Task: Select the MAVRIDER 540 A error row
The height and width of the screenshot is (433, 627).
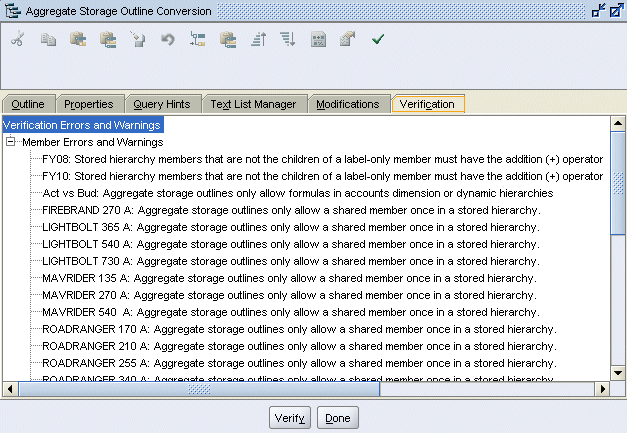Action: click(x=291, y=312)
